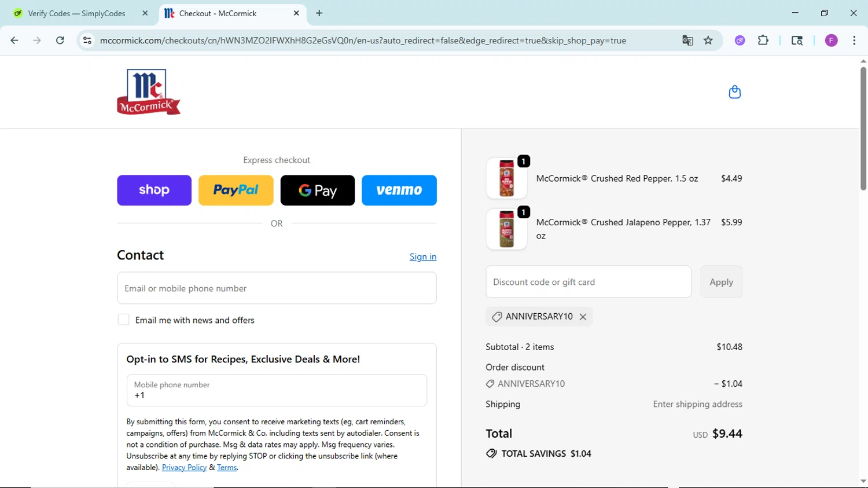Pay with Shop Pay express button

pos(154,190)
